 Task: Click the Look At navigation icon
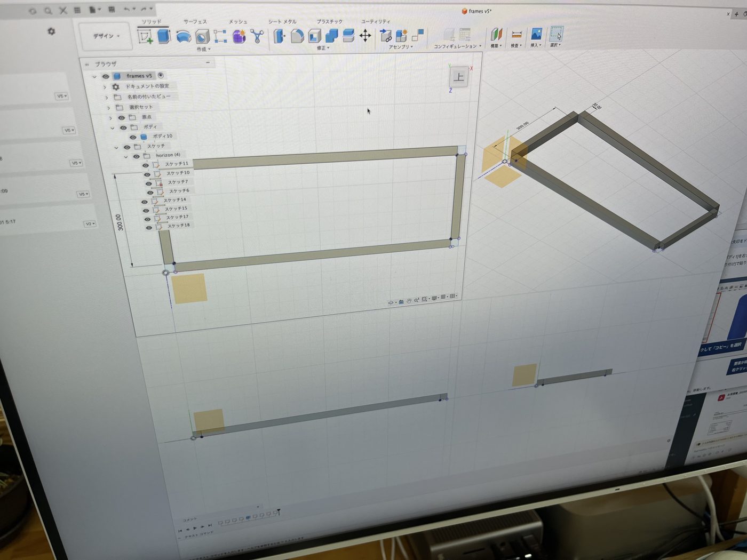401,302
